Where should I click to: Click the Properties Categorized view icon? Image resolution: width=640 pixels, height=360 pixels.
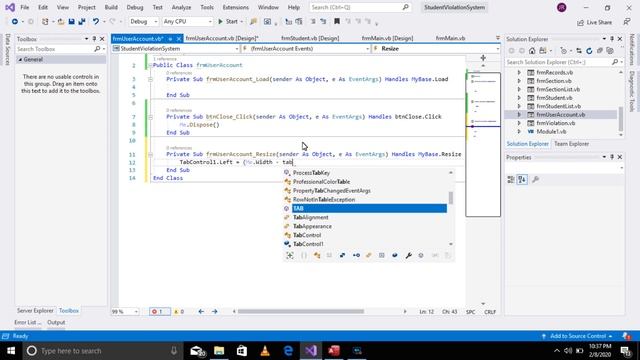pos(511,179)
